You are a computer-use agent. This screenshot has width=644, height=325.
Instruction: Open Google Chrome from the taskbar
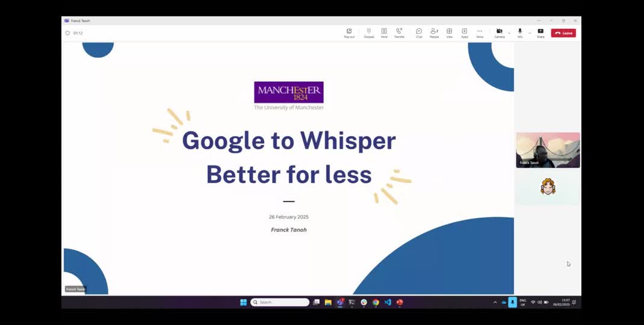point(376,302)
